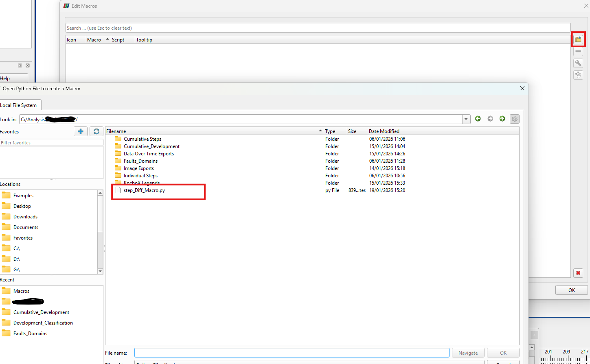Close the Open Python File dialog
Image resolution: width=590 pixels, height=364 pixels.
pos(522,88)
